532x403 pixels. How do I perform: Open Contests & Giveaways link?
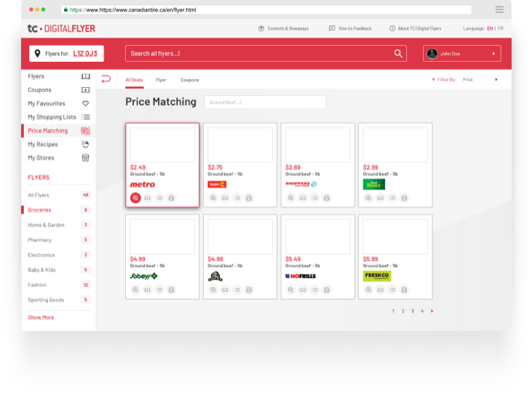283,28
